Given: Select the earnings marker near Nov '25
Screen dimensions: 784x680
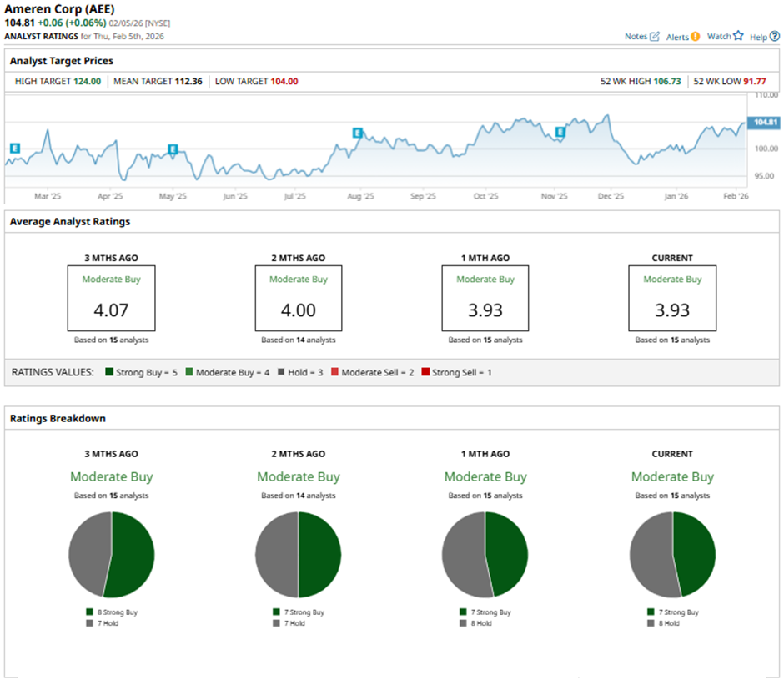Looking at the screenshot, I should click(x=560, y=132).
